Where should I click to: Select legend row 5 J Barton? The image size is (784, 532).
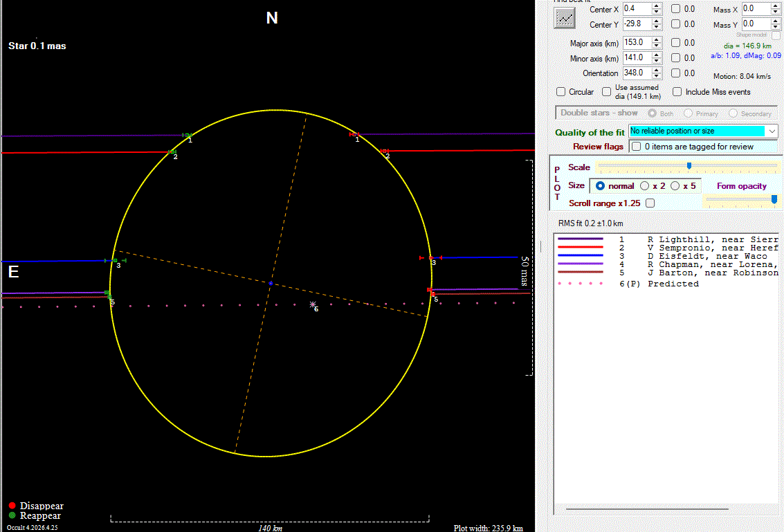(668, 273)
